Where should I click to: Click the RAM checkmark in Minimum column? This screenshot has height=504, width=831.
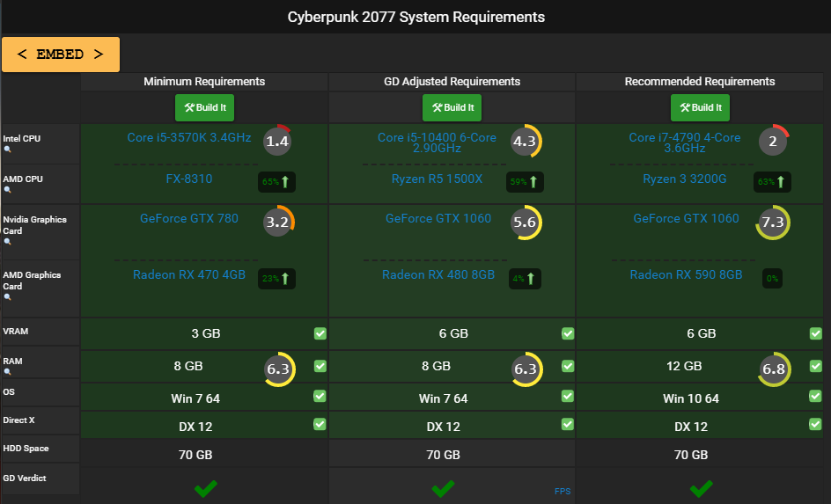point(320,366)
